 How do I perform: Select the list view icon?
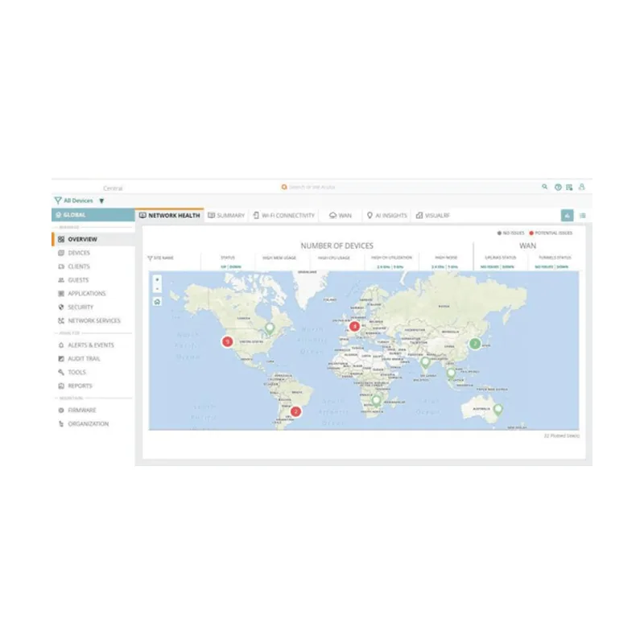point(582,216)
